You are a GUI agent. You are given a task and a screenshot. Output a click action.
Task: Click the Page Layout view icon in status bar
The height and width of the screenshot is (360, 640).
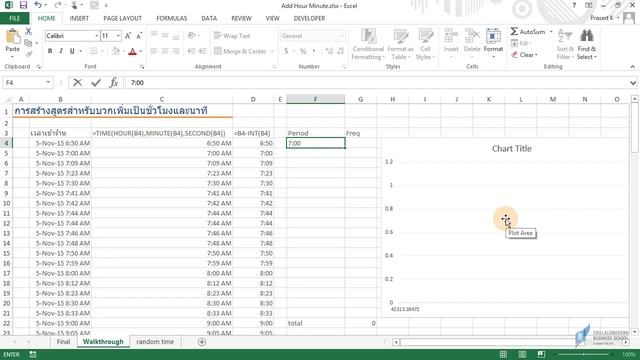[522, 354]
